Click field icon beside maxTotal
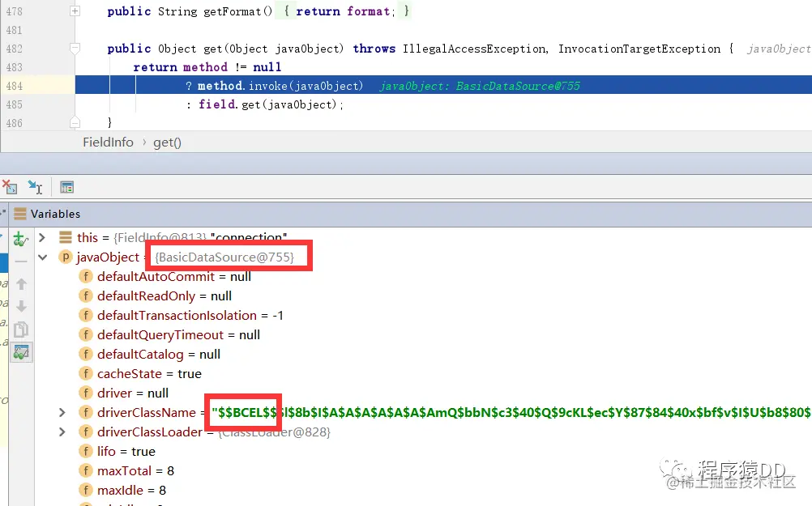This screenshot has height=506, width=812. [85, 471]
